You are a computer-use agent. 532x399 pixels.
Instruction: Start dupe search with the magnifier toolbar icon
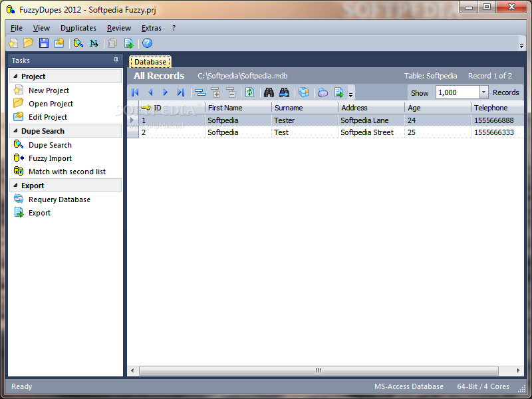click(78, 43)
